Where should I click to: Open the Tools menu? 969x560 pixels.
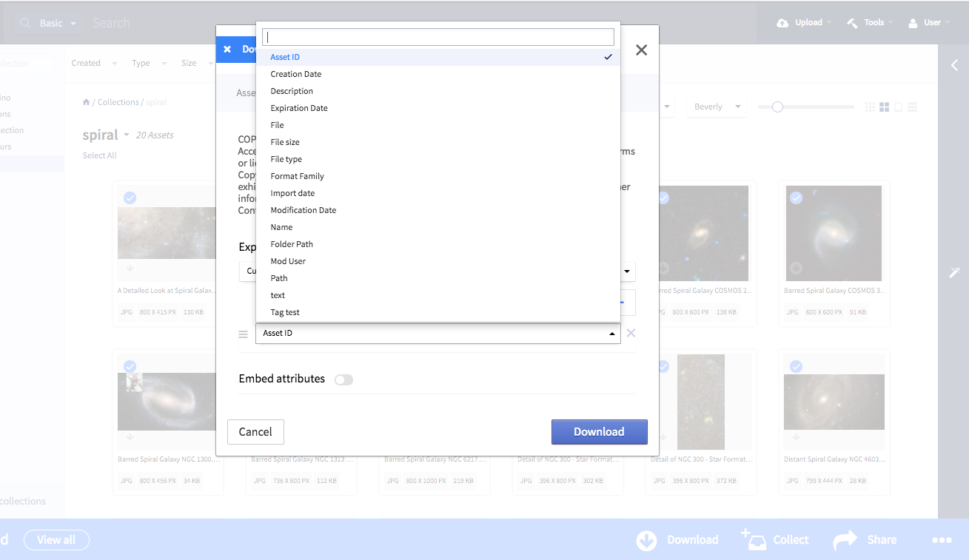coord(869,23)
